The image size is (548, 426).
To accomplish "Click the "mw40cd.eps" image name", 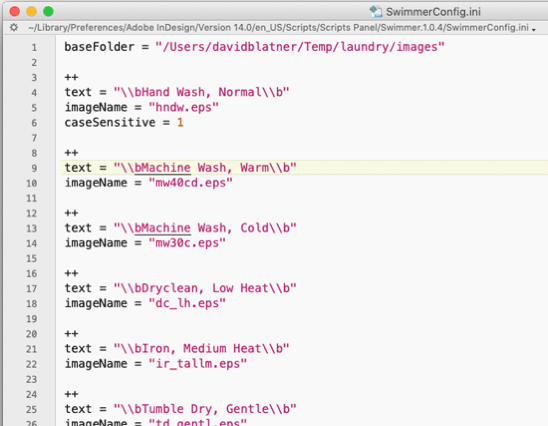I will (190, 182).
